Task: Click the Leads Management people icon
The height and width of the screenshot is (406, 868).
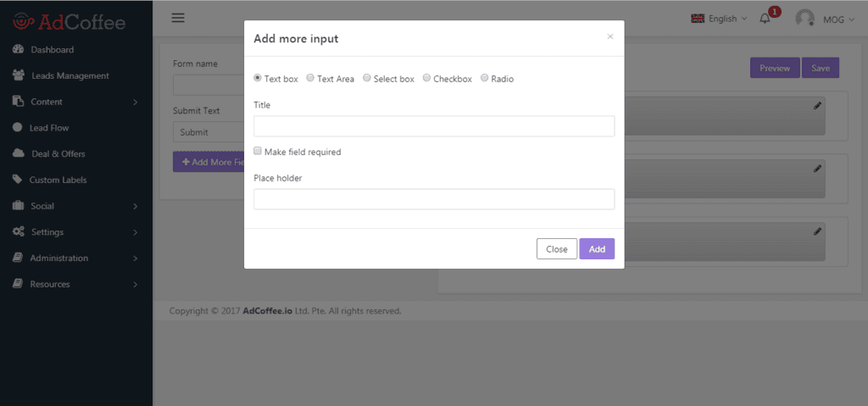Action: [19, 75]
